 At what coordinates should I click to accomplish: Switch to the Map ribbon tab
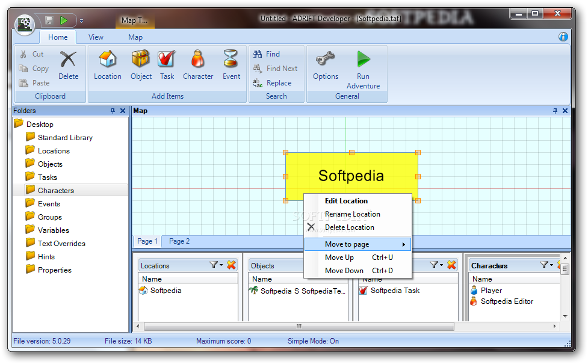click(x=135, y=37)
